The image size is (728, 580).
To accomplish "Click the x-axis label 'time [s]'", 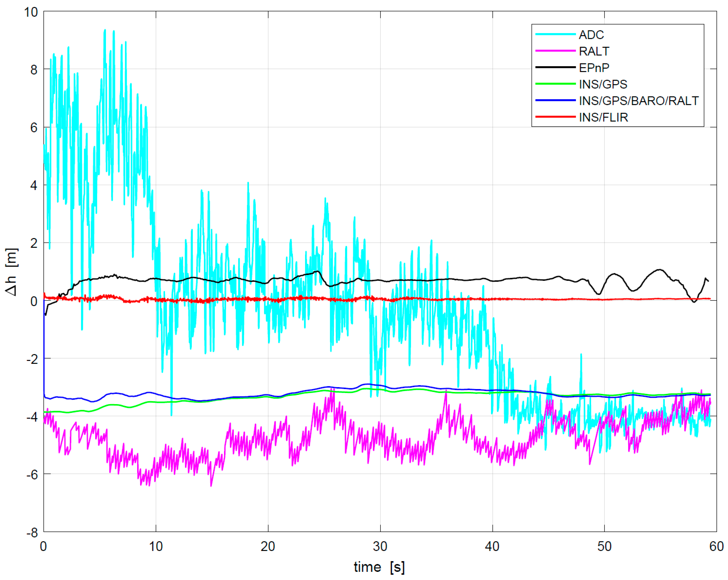I will click(379, 567).
